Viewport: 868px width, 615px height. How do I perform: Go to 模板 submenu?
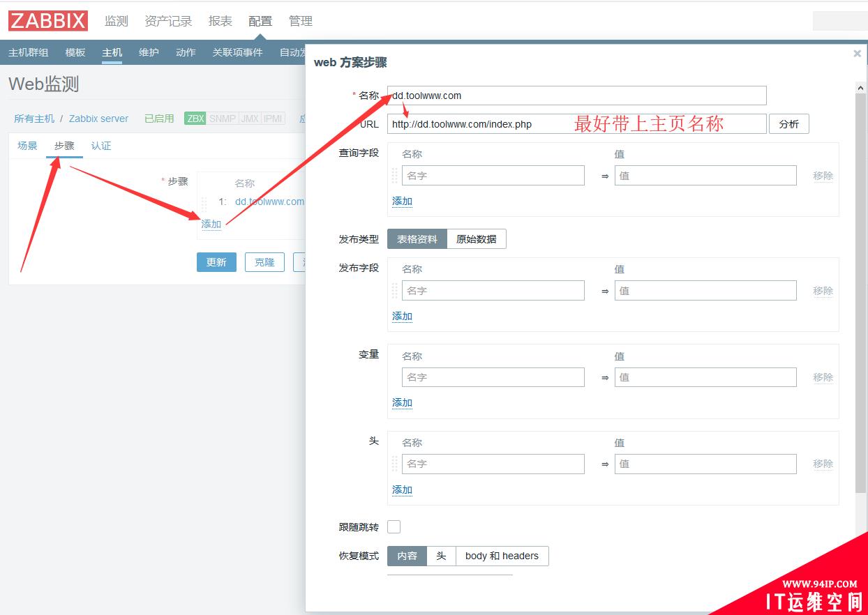pos(75,52)
